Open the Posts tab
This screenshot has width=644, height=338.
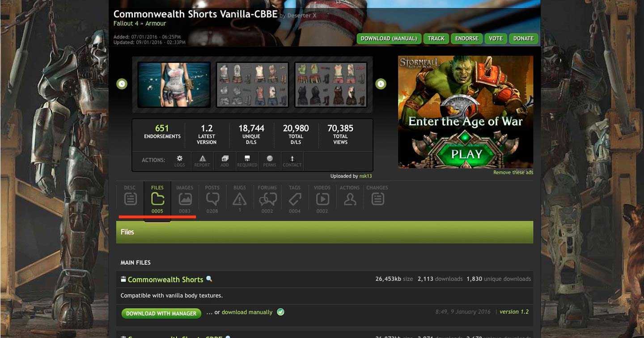[x=212, y=199]
